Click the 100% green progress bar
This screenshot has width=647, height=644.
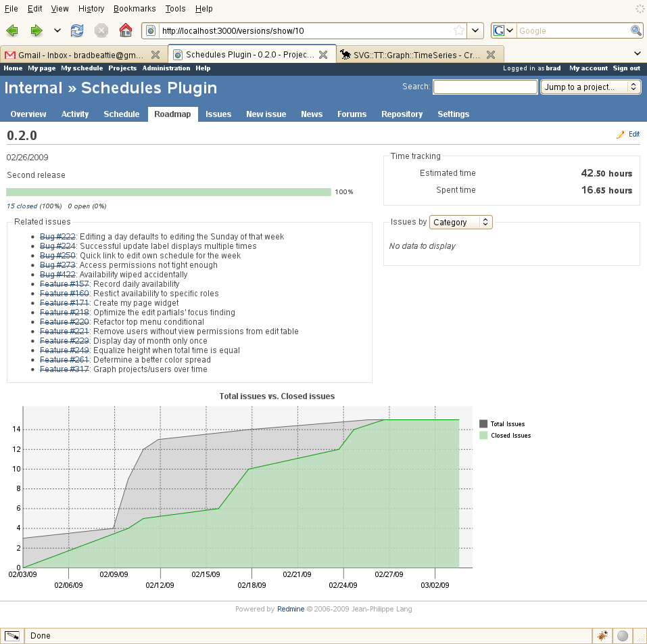tap(168, 192)
